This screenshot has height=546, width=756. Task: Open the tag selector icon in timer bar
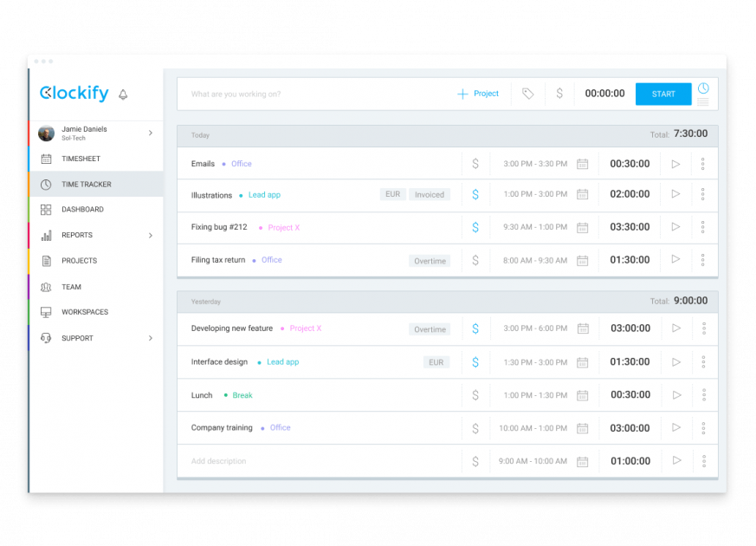pos(528,94)
